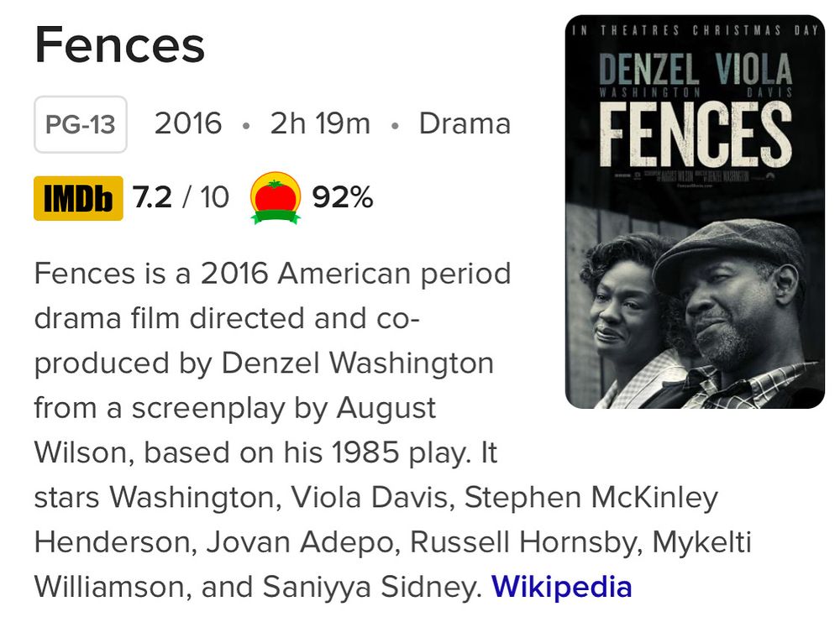Open the Fences movie poster thumbnail
This screenshot has width=840, height=643.
[695, 212]
